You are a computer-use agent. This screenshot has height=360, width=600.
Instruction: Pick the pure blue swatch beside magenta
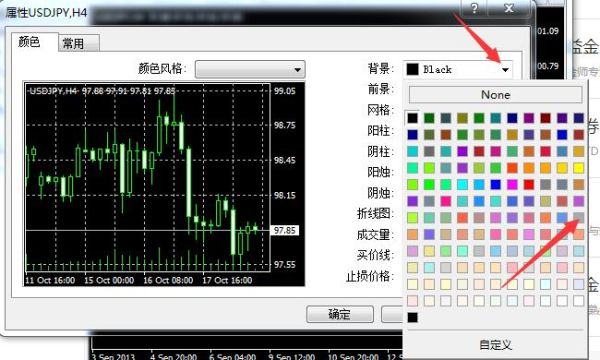[496, 184]
